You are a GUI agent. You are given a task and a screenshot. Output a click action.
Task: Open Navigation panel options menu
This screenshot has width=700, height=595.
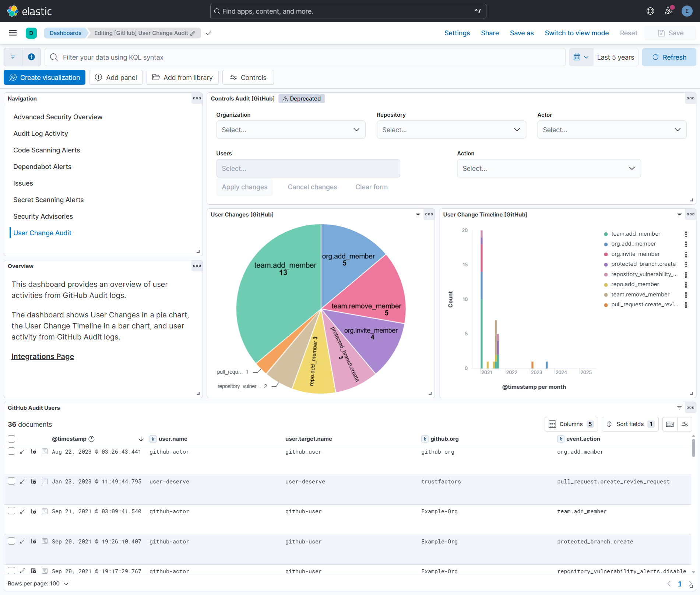(x=197, y=98)
